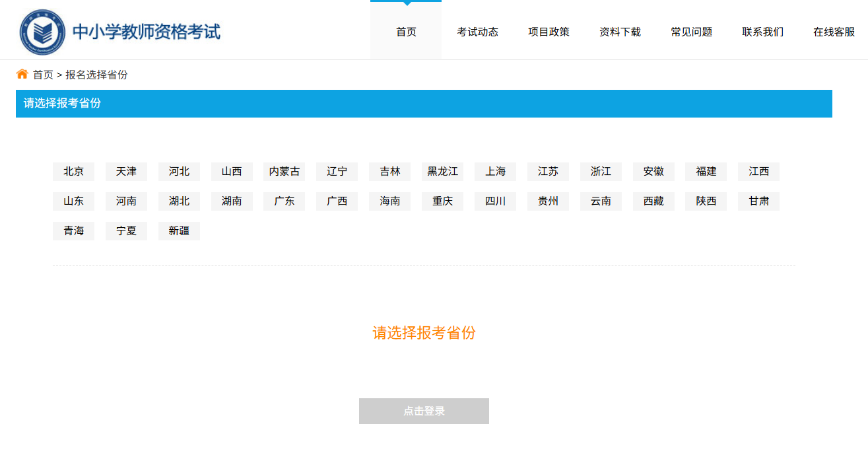Choose 内蒙古 province button
This screenshot has height=459, width=868.
pyautogui.click(x=284, y=172)
